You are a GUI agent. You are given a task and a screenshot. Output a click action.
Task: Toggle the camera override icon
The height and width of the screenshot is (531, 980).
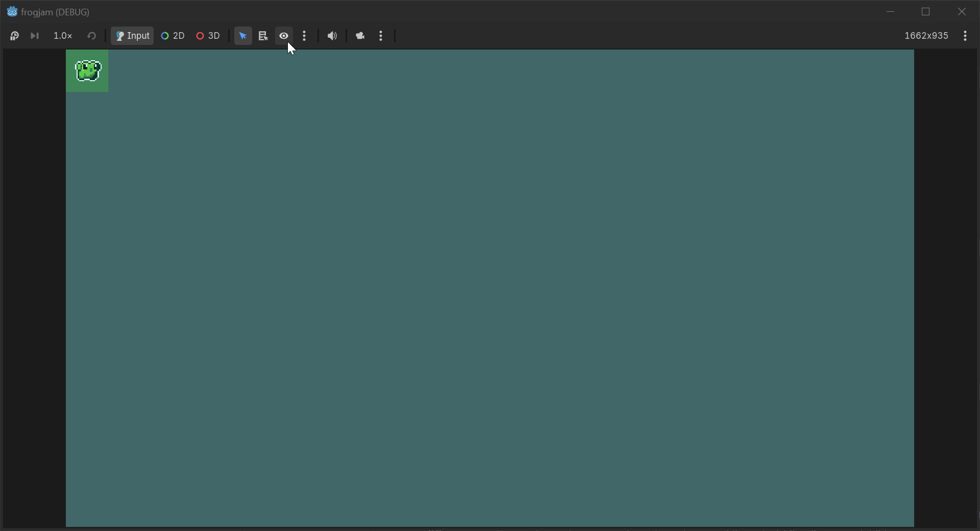360,36
